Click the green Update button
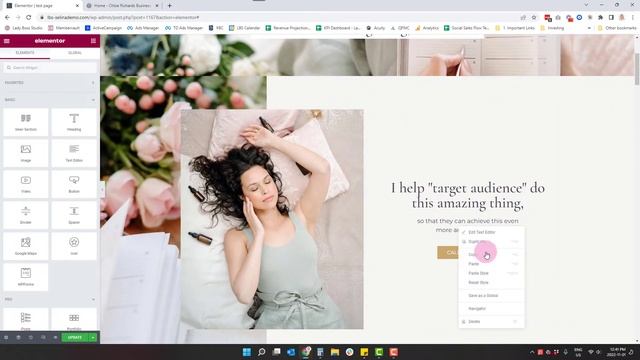 (75, 338)
